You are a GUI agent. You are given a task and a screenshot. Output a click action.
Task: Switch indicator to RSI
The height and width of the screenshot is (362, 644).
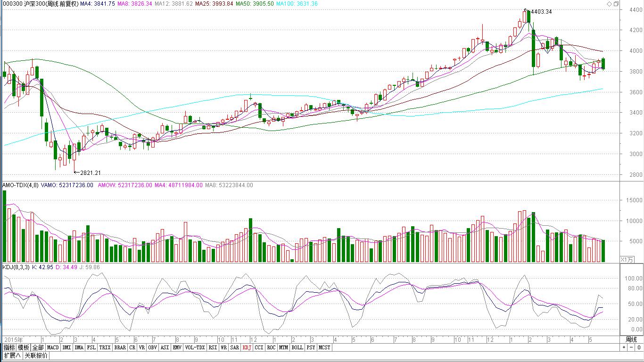(213, 347)
